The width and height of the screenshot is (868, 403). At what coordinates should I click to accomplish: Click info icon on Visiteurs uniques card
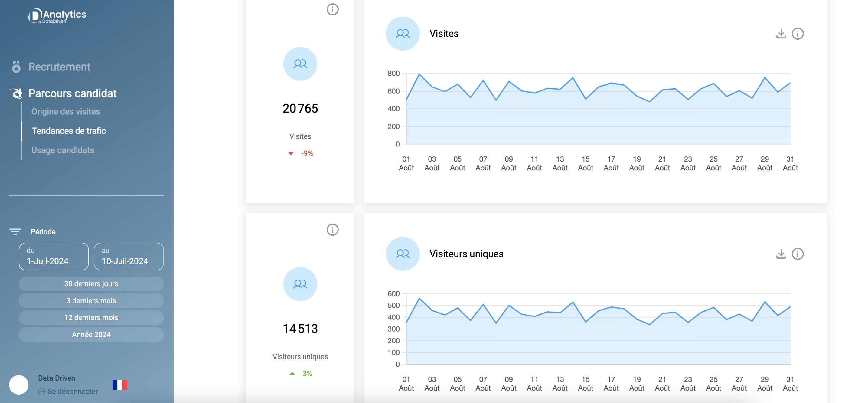tap(332, 230)
